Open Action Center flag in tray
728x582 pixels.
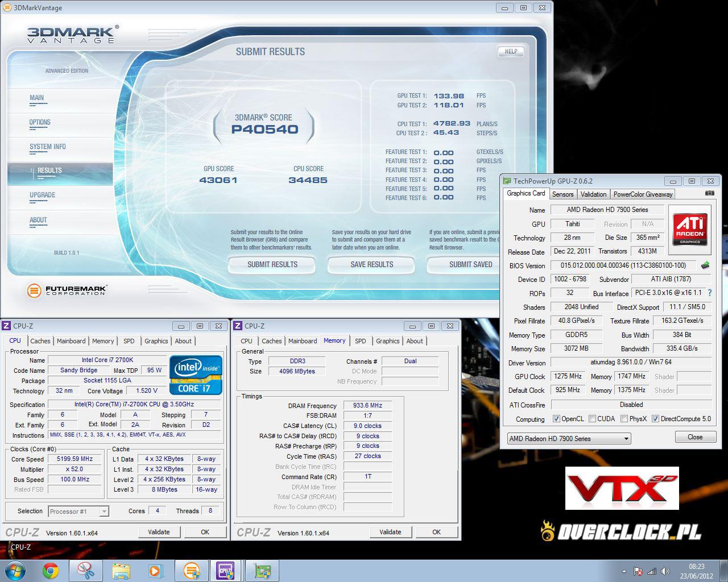pos(638,571)
